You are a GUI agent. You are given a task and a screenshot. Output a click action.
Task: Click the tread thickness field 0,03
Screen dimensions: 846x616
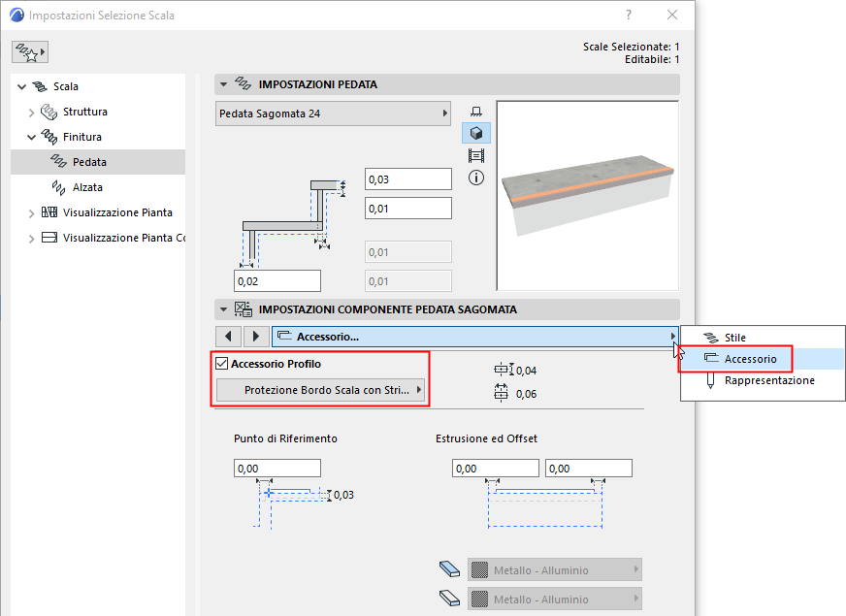click(408, 179)
